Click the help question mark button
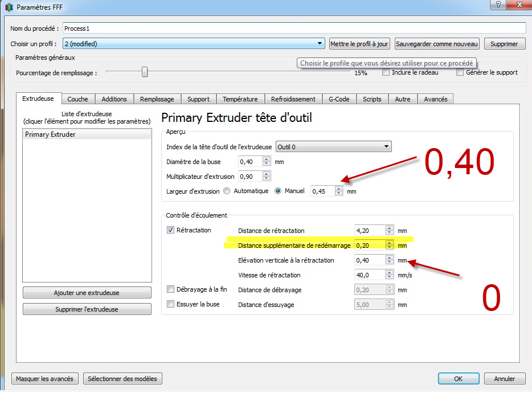The height and width of the screenshot is (393, 532). tap(498, 5)
